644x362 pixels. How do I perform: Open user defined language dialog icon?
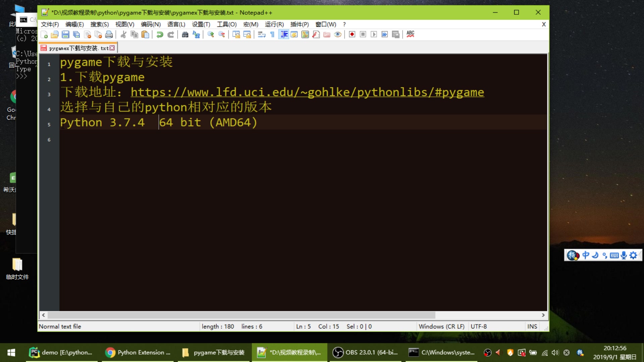pos(294,35)
